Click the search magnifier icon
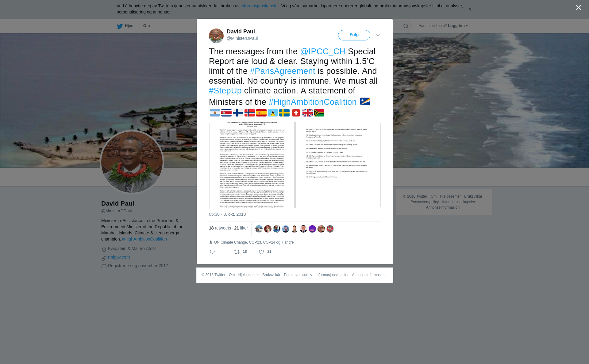This screenshot has height=364, width=589. click(406, 26)
